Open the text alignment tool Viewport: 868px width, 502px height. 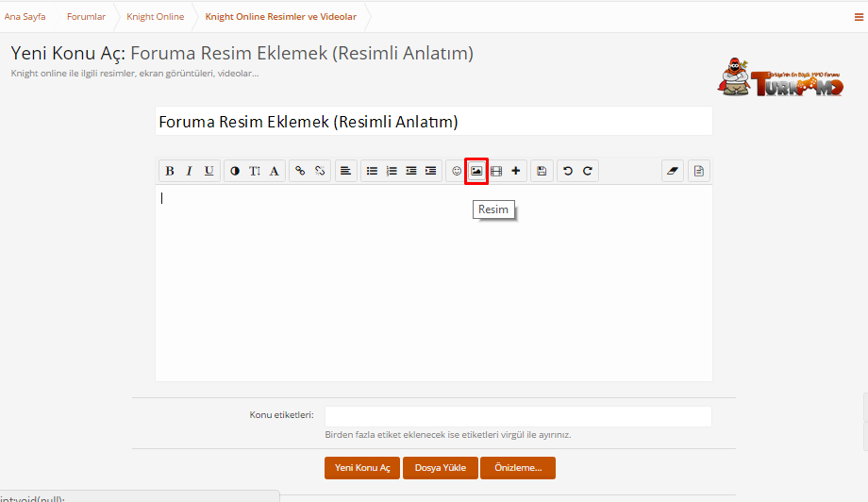[345, 171]
